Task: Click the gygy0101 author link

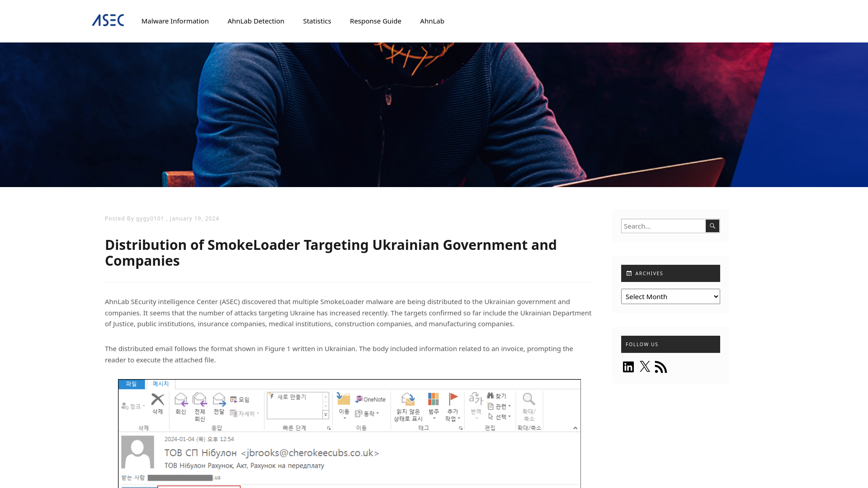Action: (x=150, y=218)
